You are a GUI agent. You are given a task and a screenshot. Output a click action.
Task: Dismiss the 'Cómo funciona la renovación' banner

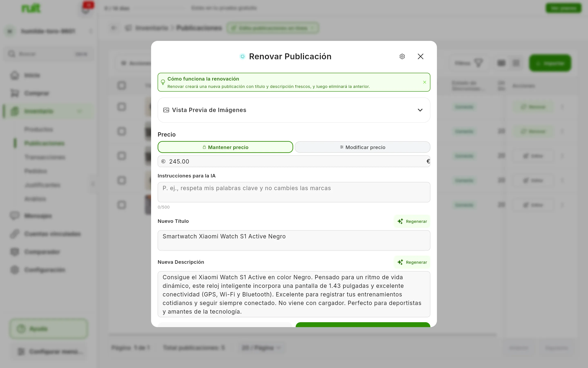(424, 82)
